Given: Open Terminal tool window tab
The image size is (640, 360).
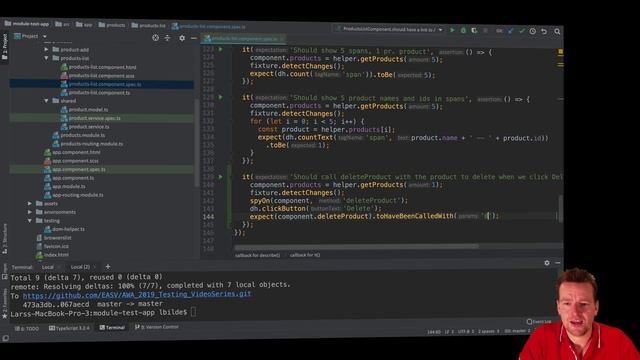Looking at the screenshot, I should 112,328.
